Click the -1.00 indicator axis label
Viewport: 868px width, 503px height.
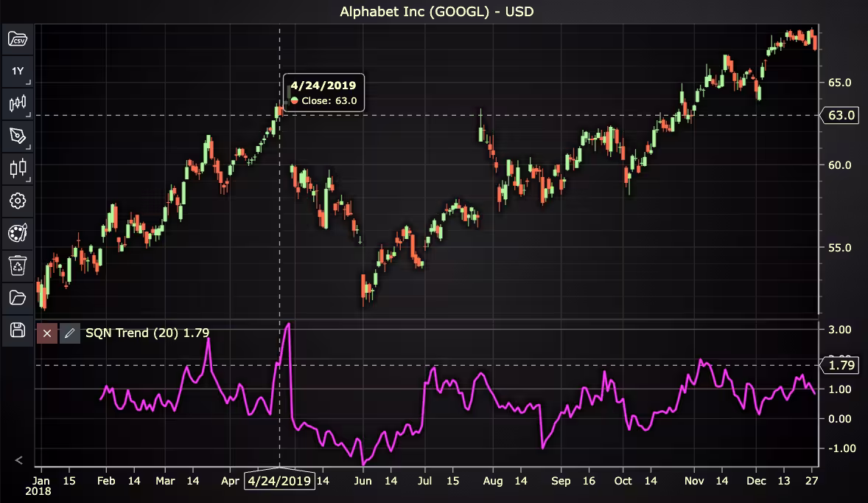point(841,448)
